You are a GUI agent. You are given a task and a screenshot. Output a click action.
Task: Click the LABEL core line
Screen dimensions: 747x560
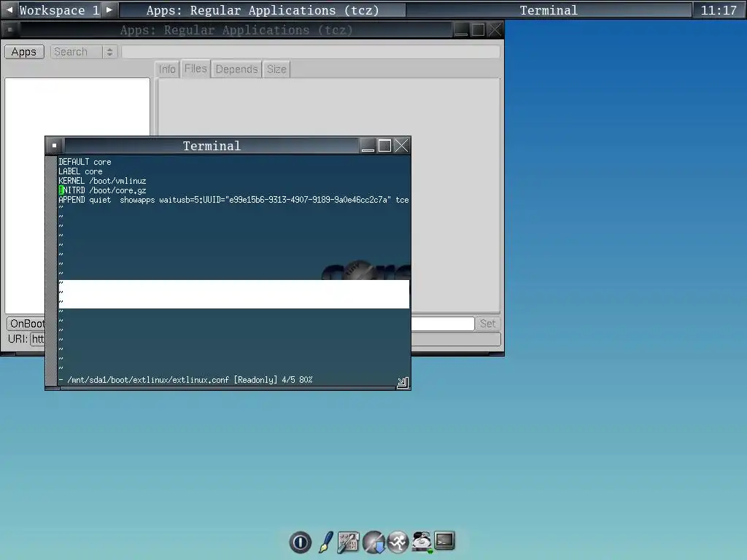[80, 171]
